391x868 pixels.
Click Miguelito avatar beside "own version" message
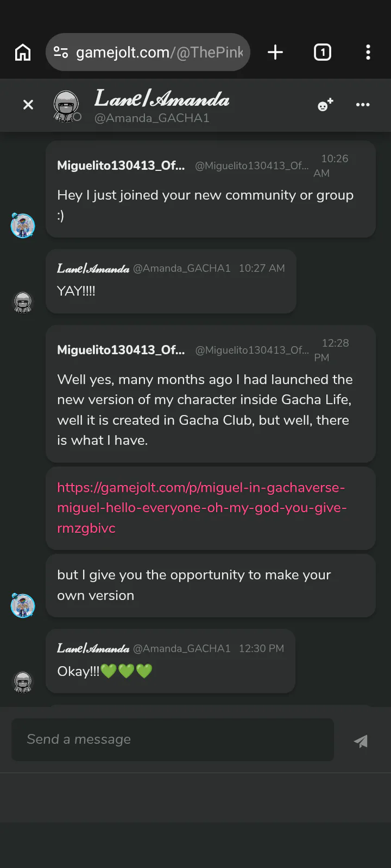click(23, 605)
